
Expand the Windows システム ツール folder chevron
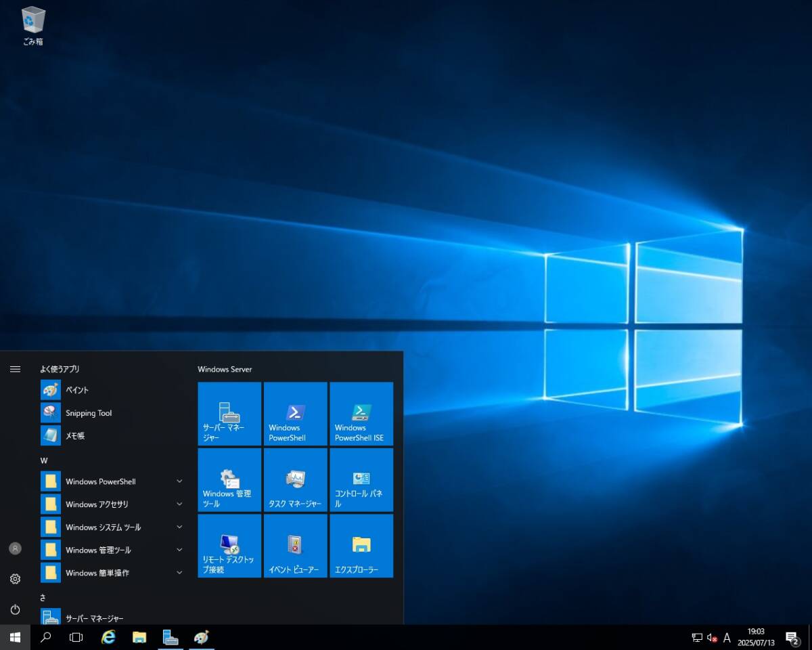click(x=179, y=527)
